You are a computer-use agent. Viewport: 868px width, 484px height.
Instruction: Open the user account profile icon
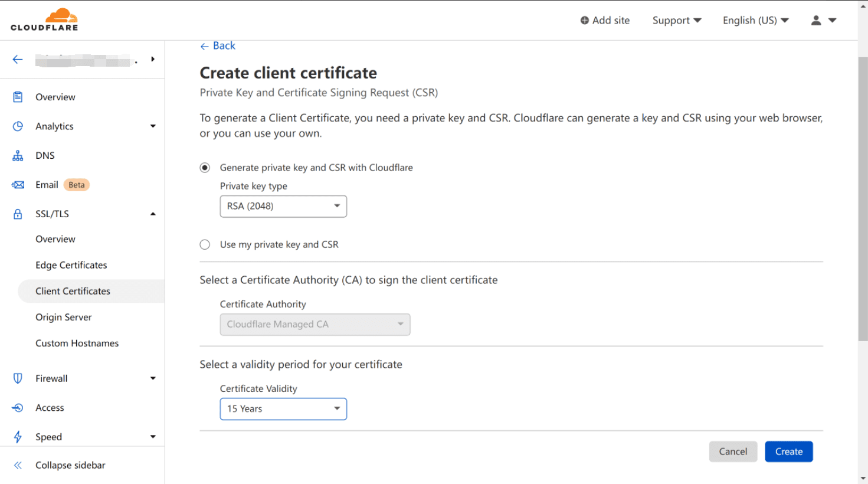(816, 20)
